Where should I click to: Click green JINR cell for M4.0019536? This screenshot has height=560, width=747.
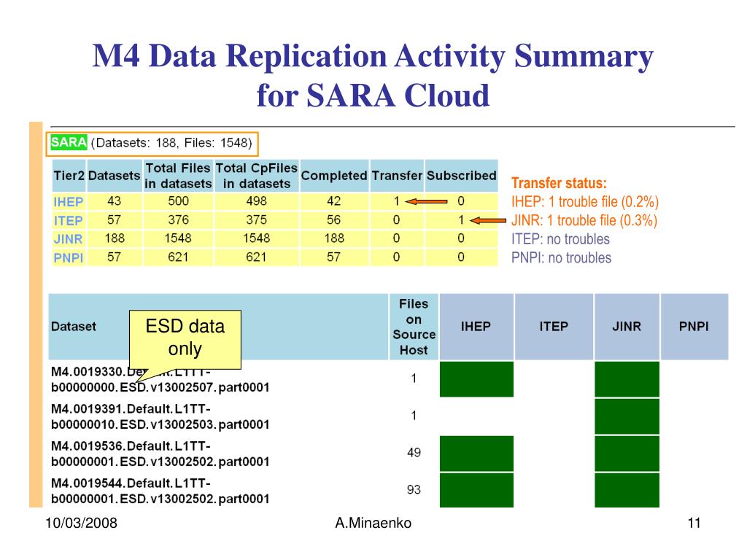point(627,454)
